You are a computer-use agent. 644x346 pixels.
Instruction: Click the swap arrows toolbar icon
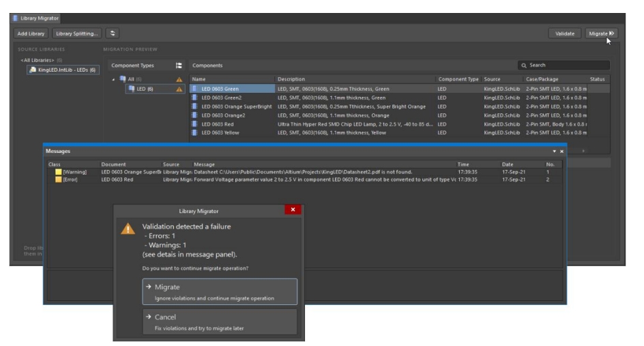point(113,33)
